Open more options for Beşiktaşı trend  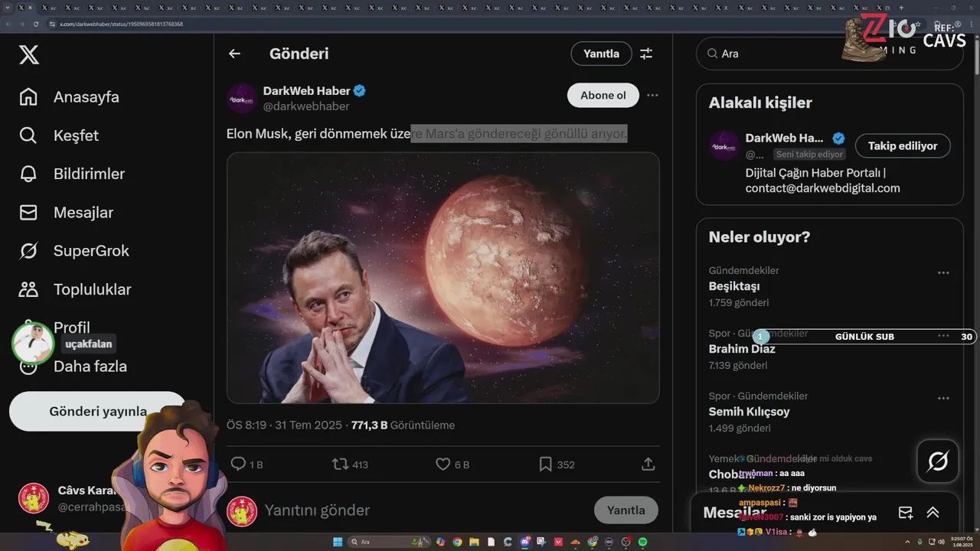pyautogui.click(x=943, y=273)
